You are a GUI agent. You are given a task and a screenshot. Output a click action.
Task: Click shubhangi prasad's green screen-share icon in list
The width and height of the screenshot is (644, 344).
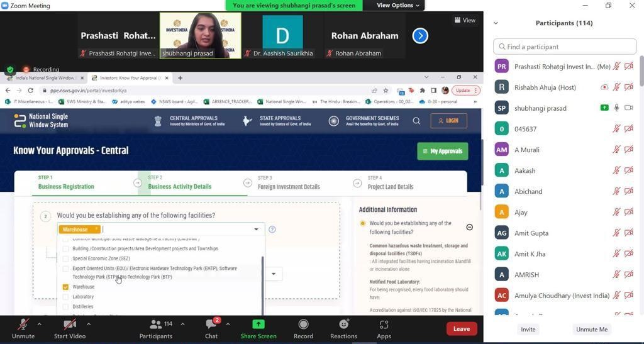604,108
